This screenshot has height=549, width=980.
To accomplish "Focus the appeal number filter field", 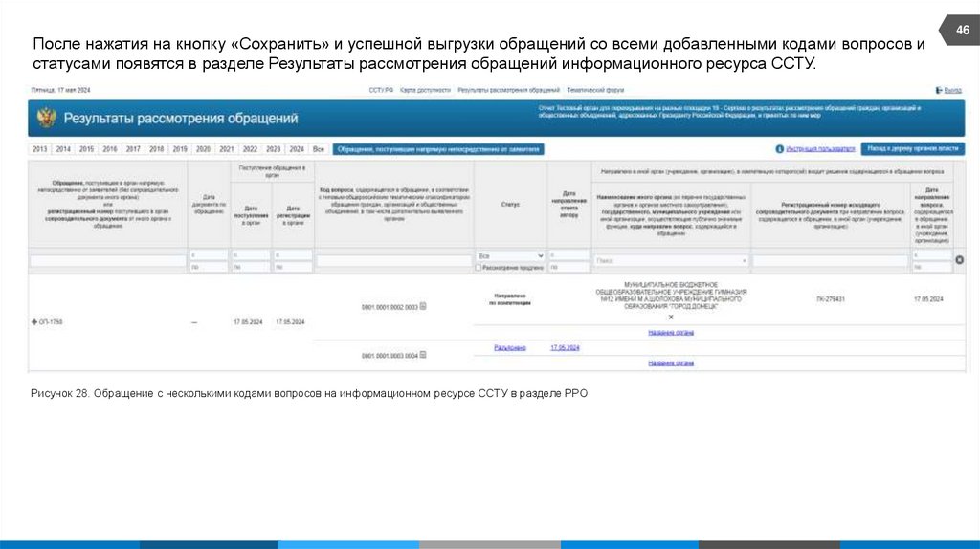I will [108, 260].
